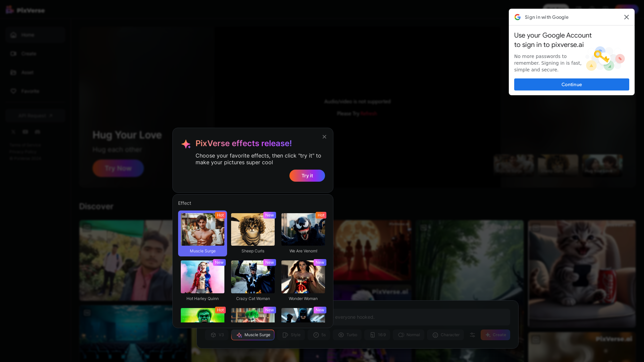Click the heart icon beside Favorite
Image resolution: width=644 pixels, height=362 pixels.
(x=13, y=91)
